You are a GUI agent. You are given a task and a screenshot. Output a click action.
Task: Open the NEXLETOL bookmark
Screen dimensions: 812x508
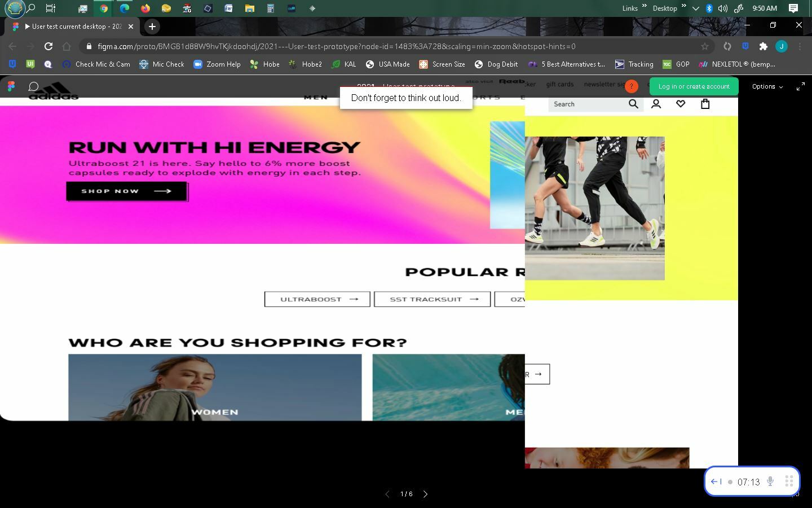pos(737,64)
